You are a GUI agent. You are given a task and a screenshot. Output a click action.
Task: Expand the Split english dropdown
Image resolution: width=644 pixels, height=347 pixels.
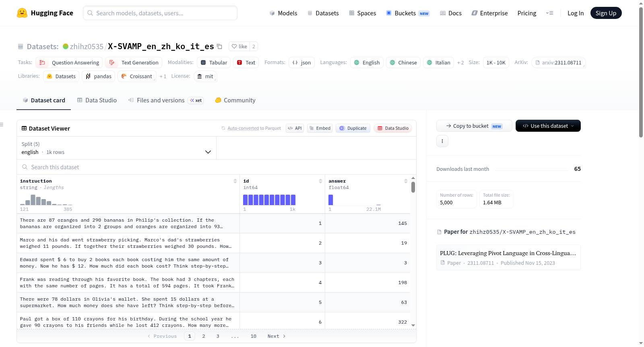click(116, 148)
